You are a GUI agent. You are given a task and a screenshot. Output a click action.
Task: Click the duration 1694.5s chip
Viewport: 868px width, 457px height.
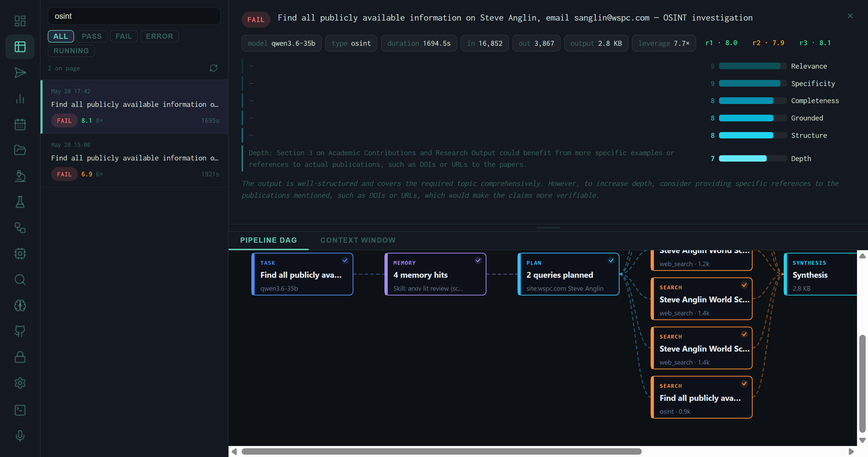point(419,43)
